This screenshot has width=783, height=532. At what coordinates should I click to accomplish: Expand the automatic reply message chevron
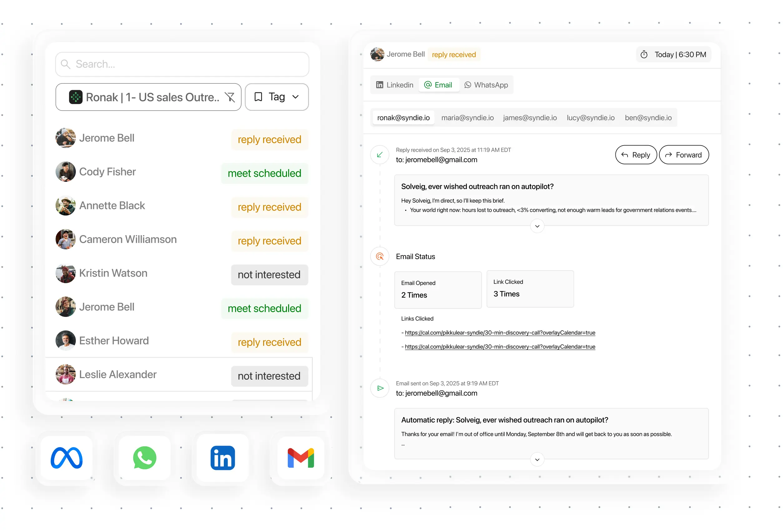tap(537, 460)
